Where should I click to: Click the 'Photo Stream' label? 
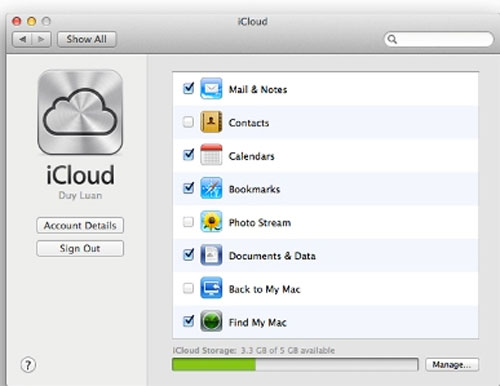pos(260,223)
